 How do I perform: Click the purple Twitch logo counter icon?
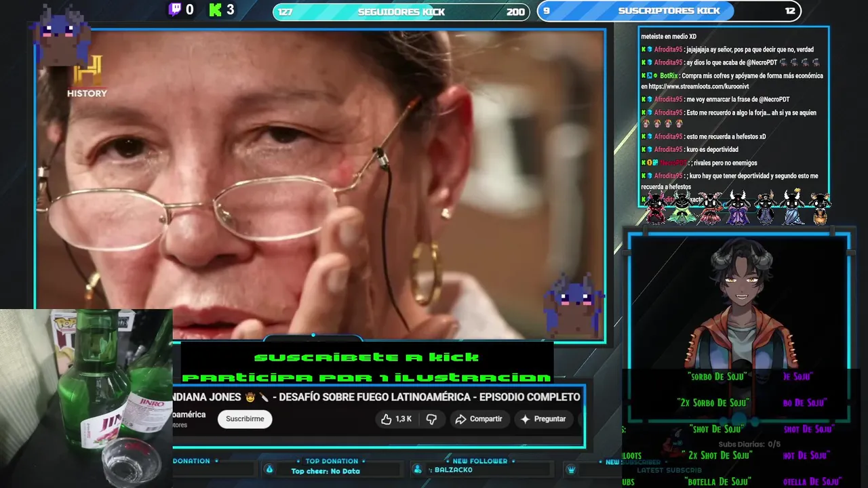pyautogui.click(x=175, y=9)
